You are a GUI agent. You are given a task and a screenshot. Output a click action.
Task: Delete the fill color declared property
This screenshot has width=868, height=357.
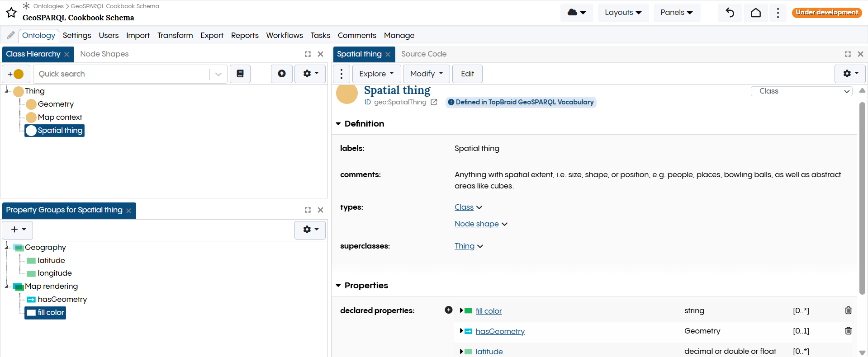coord(848,310)
